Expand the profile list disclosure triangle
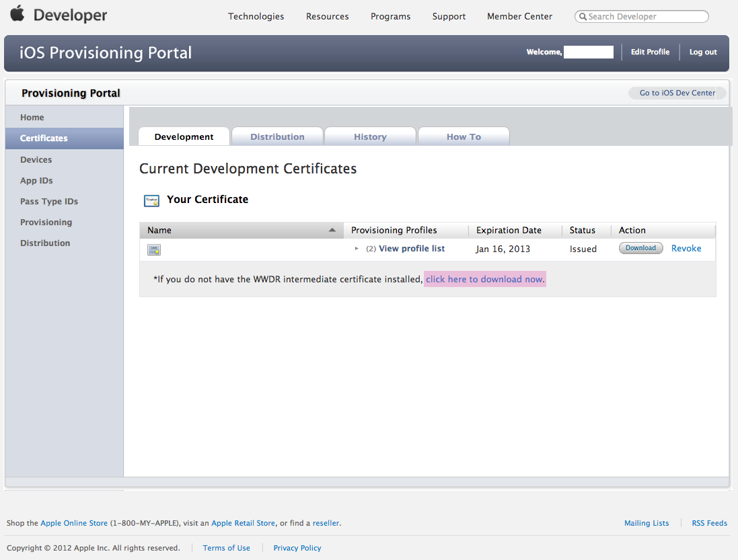738x560 pixels. click(357, 248)
